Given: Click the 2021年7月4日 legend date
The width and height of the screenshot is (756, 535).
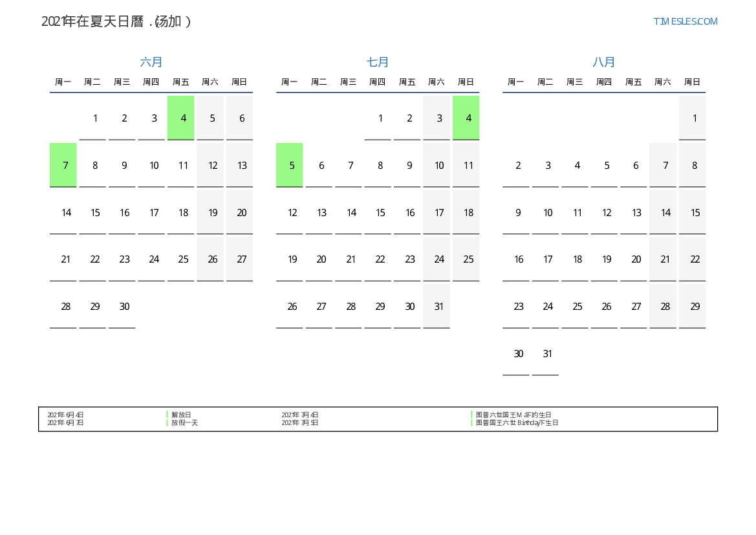Looking at the screenshot, I should point(299,415).
